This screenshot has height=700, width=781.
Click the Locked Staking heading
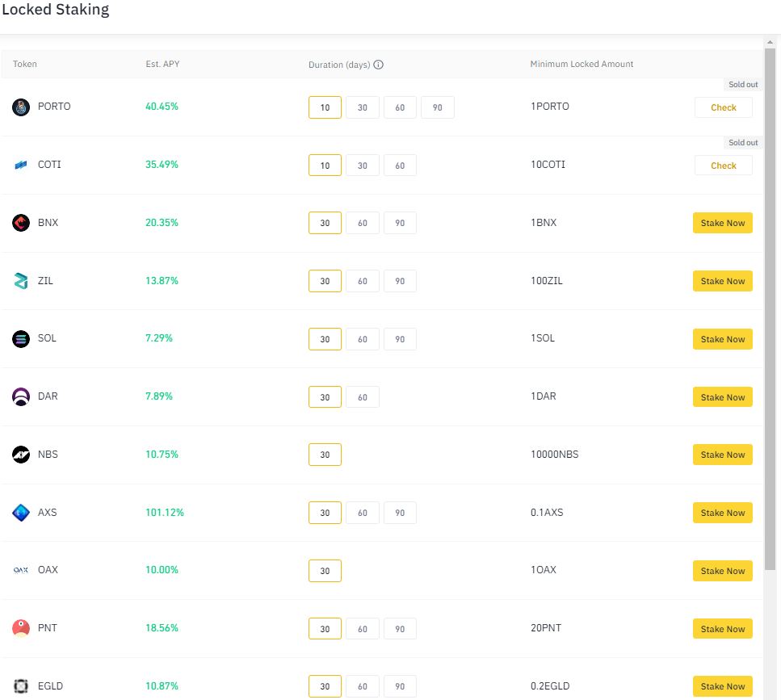(56, 10)
